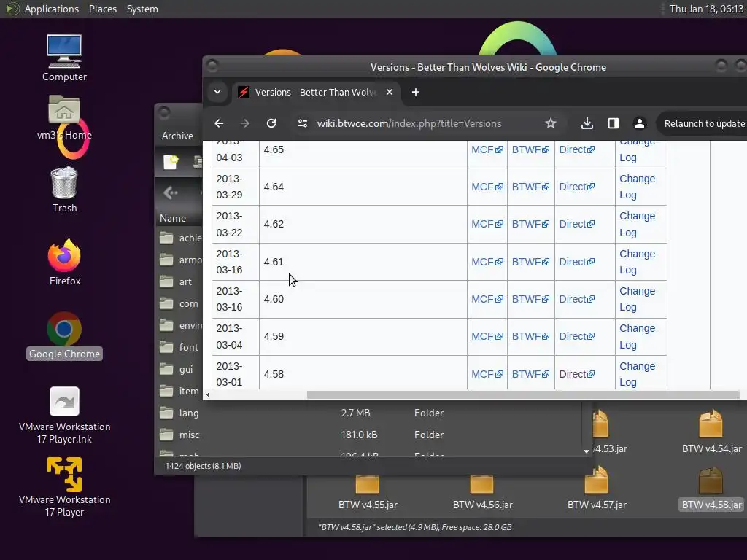
Task: Select the BTW v4.58.jar file
Action: coord(711,489)
